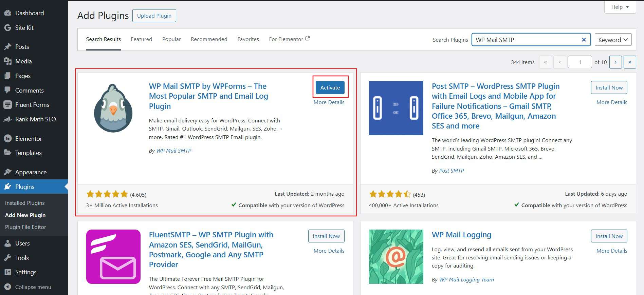Click the Upload Plugin button
This screenshot has height=295, width=644.
point(154,16)
